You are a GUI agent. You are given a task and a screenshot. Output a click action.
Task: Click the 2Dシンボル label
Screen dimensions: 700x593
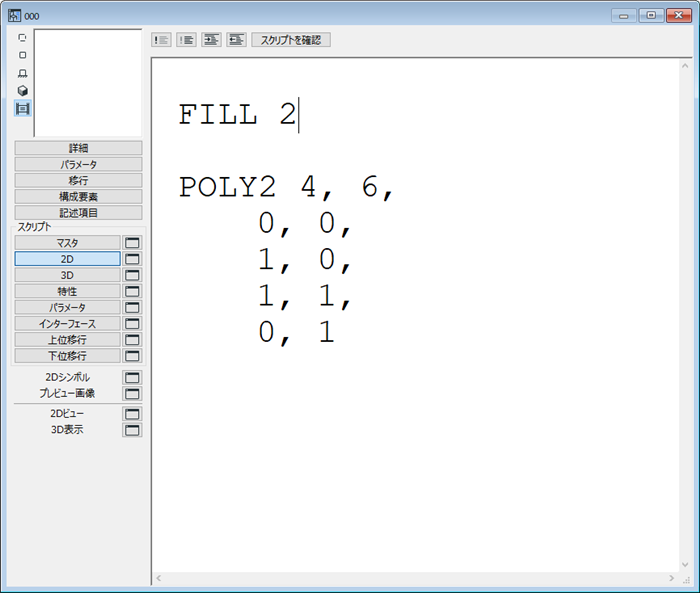pyautogui.click(x=67, y=377)
